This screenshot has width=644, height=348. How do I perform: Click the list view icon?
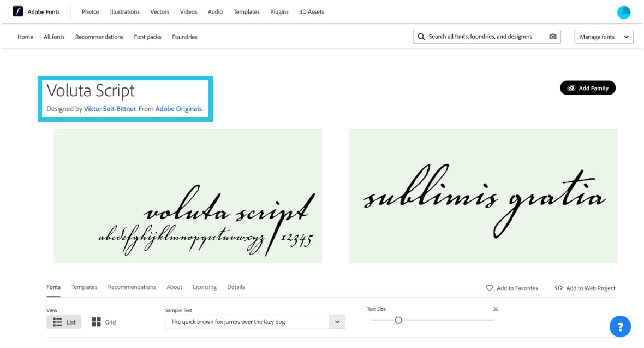point(57,322)
